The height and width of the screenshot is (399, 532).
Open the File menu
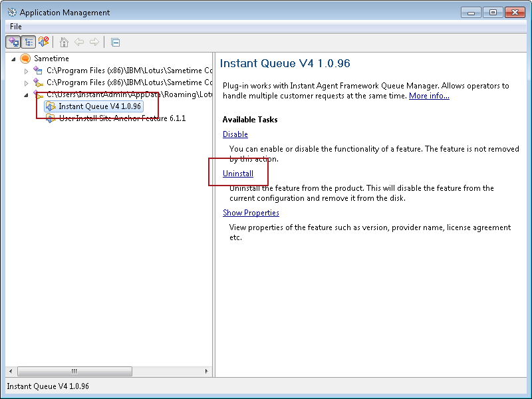click(15, 26)
